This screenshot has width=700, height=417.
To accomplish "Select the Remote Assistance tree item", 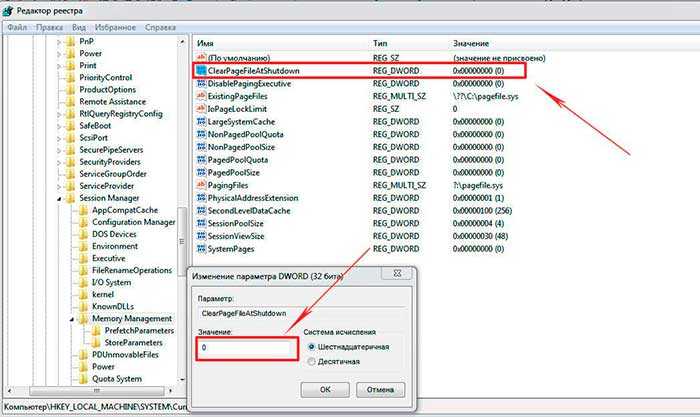I will [112, 102].
